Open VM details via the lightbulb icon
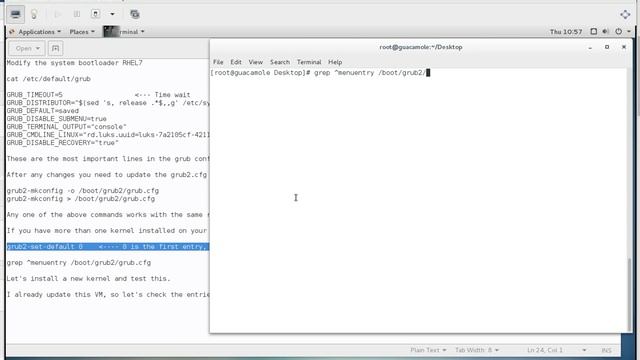 coord(34,14)
